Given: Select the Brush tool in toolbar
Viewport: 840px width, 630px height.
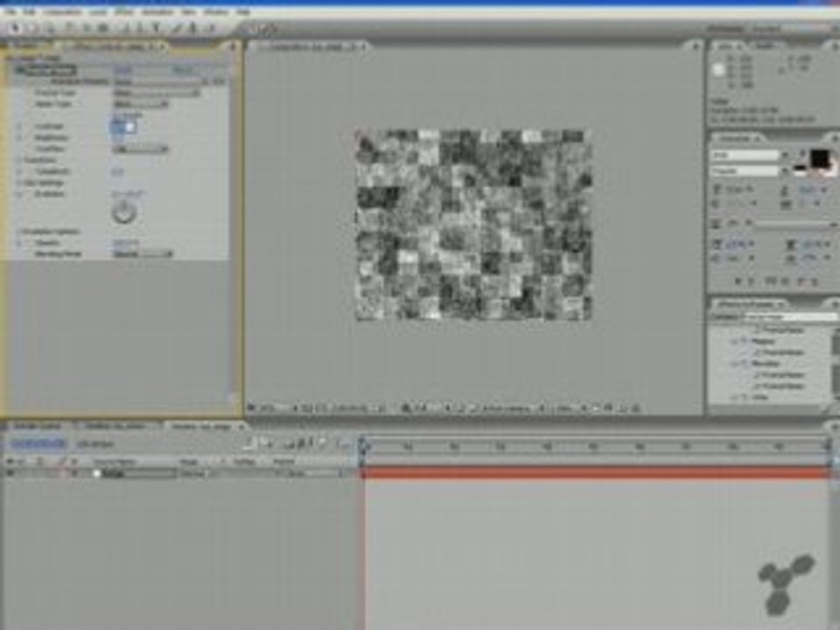Looking at the screenshot, I should (x=178, y=28).
